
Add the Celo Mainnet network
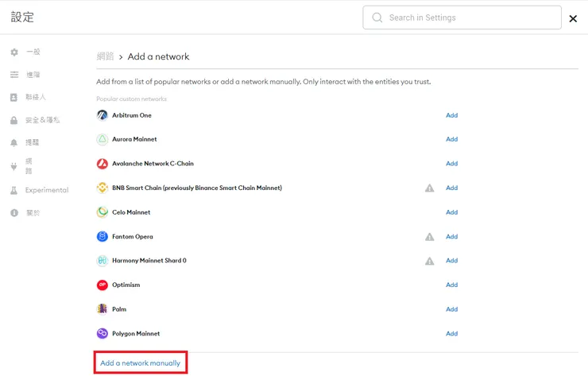click(x=451, y=212)
